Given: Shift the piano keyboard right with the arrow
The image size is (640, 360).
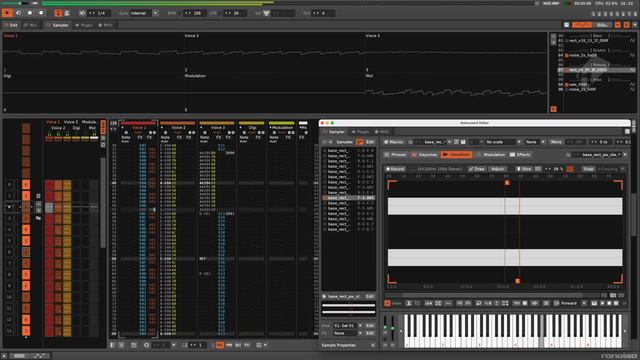Looking at the screenshot, I should tap(625, 331).
